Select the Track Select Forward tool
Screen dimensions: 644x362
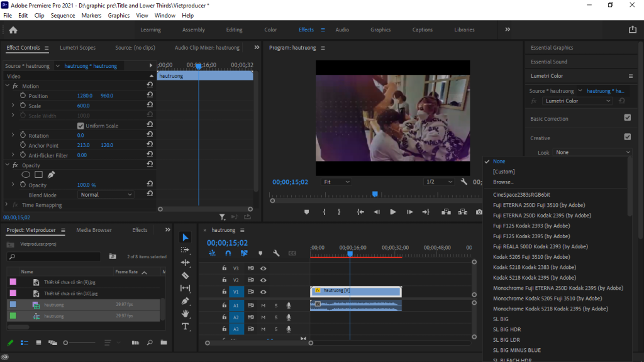pyautogui.click(x=186, y=250)
